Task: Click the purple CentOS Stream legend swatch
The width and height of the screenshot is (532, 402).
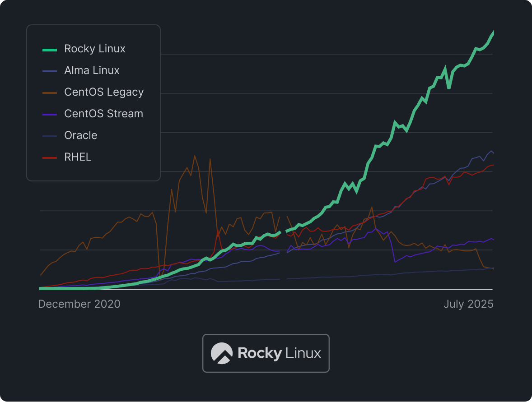Action: (50, 115)
